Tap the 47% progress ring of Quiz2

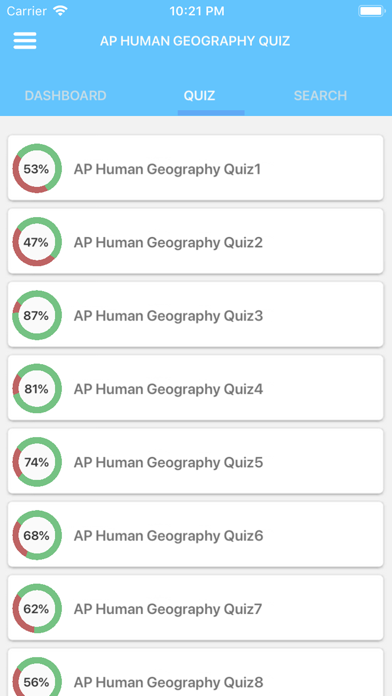[36, 242]
